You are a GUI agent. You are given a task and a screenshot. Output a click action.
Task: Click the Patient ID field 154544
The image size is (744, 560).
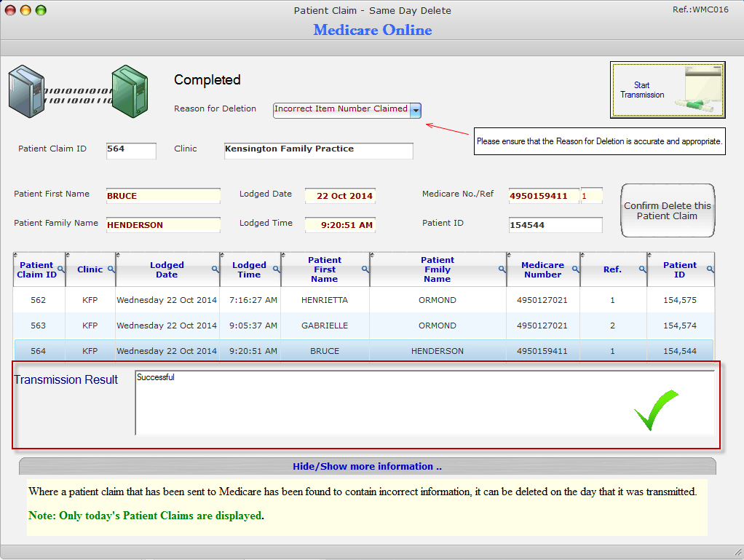[x=555, y=225]
